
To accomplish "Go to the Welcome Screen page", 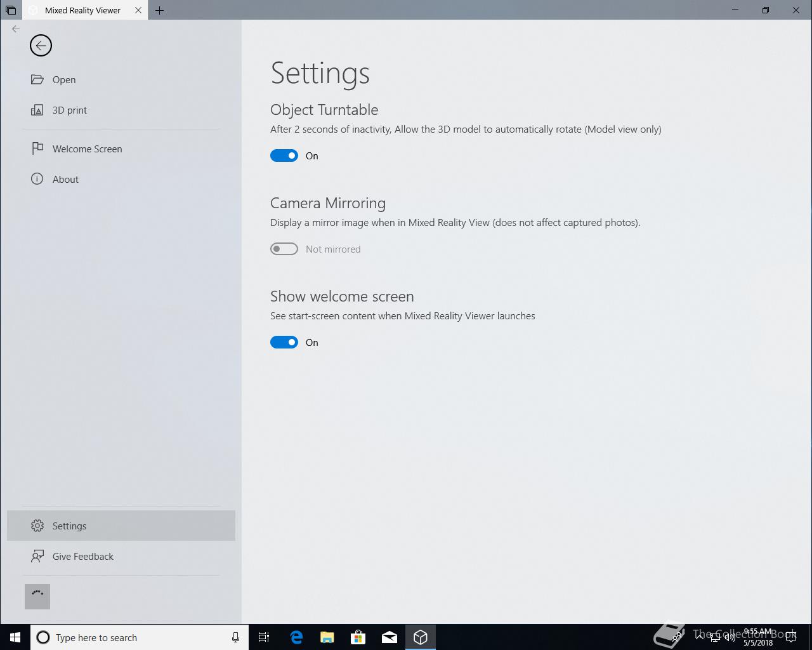I will (x=121, y=149).
